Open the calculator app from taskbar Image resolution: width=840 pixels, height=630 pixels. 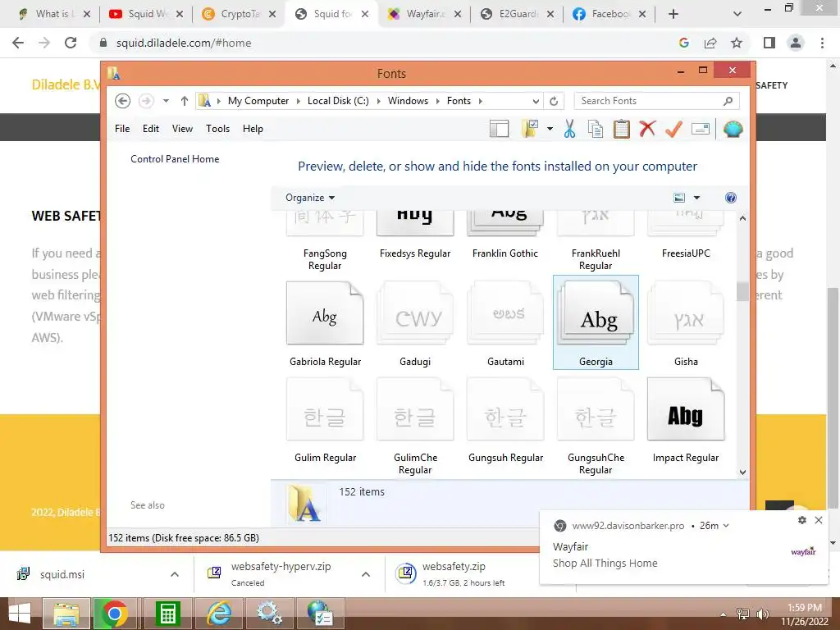(x=167, y=614)
